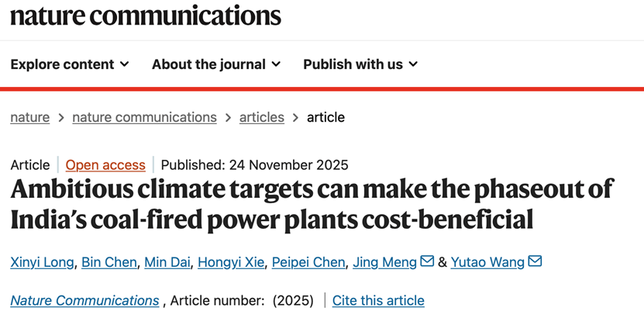644x318 pixels.
Task: Expand the Publish with us dropdown
Action: [360, 64]
